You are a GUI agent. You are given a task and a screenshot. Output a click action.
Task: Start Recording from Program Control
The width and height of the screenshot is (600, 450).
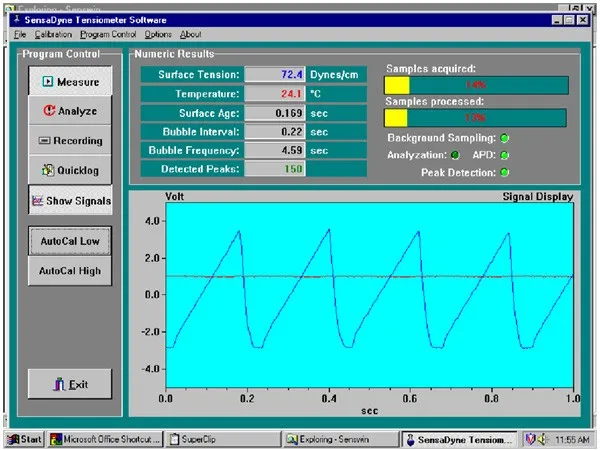coord(70,141)
